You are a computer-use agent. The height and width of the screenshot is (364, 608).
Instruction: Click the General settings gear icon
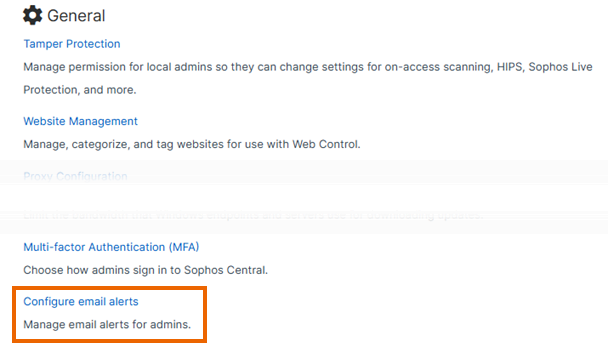[x=32, y=16]
